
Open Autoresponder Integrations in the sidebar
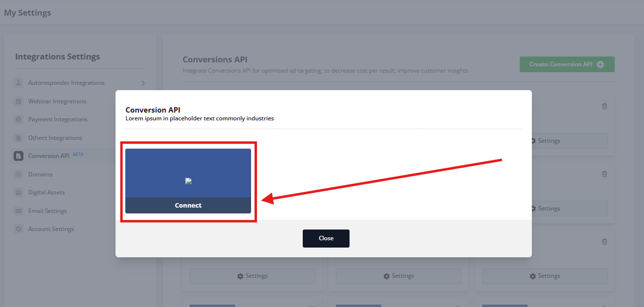tap(66, 83)
